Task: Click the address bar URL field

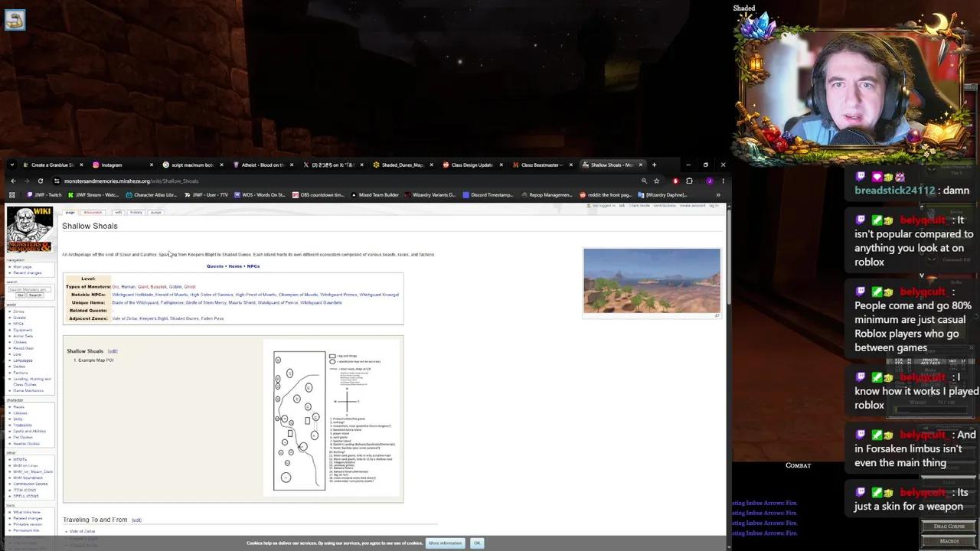Action: [345, 181]
